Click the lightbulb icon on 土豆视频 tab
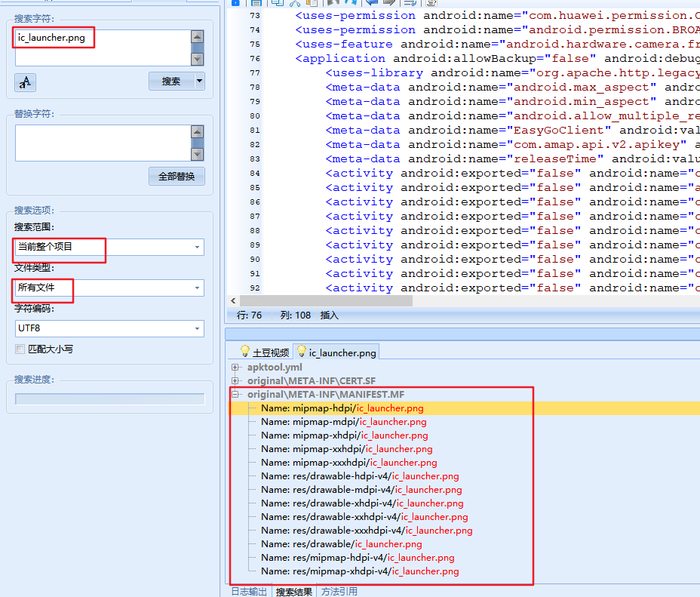The width and height of the screenshot is (700, 597). [244, 351]
